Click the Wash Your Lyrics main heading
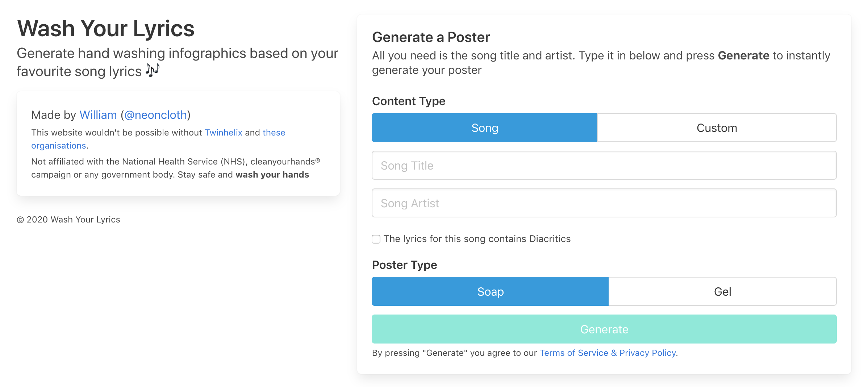The image size is (868, 387). [x=106, y=29]
